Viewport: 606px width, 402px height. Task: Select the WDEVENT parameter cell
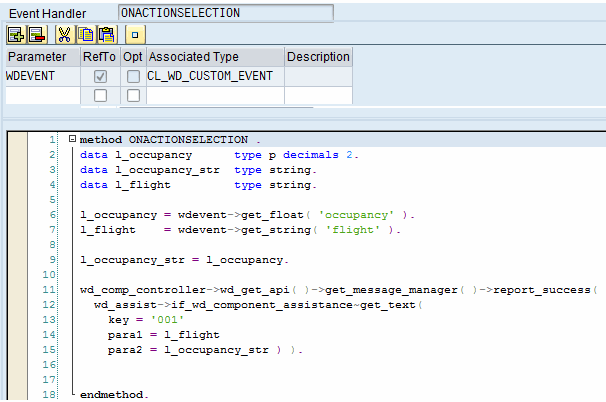(40, 76)
